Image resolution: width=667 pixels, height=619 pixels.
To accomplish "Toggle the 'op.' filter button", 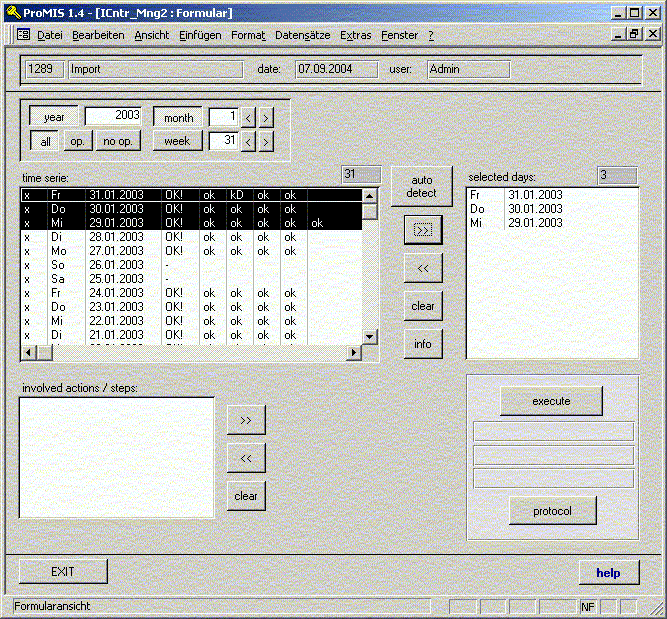I will click(x=77, y=142).
